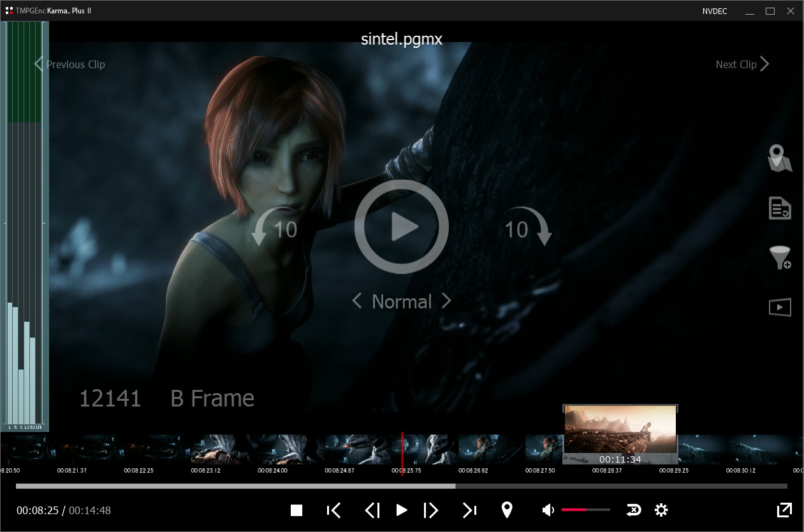Click the TMPGEnc app icon in title bar
This screenshot has width=804, height=532.
[9, 11]
